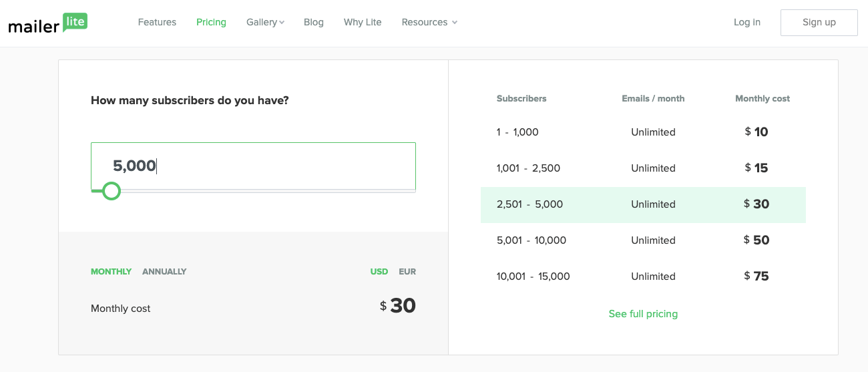The height and width of the screenshot is (372, 868).
Task: Go to the Pricing page
Action: pyautogui.click(x=211, y=22)
